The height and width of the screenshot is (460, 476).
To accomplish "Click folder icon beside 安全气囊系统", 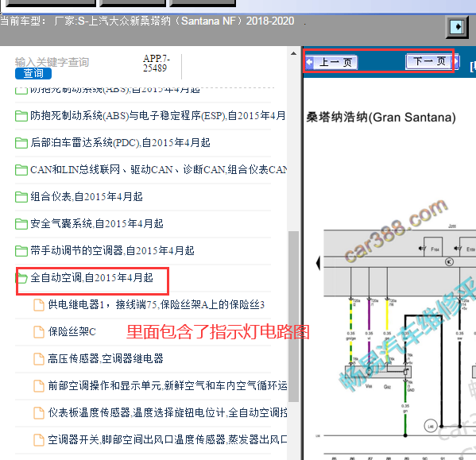I will [x=21, y=224].
